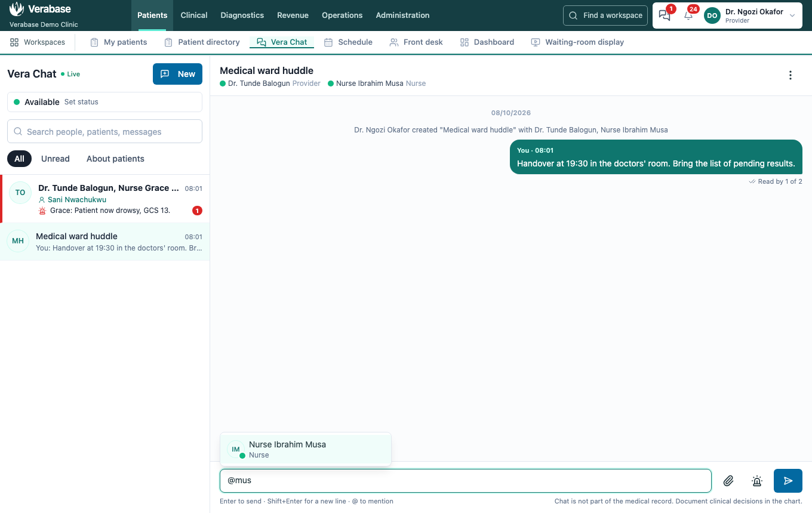812x513 pixels.
Task: Go to the Schedule tab
Action: tap(348, 42)
